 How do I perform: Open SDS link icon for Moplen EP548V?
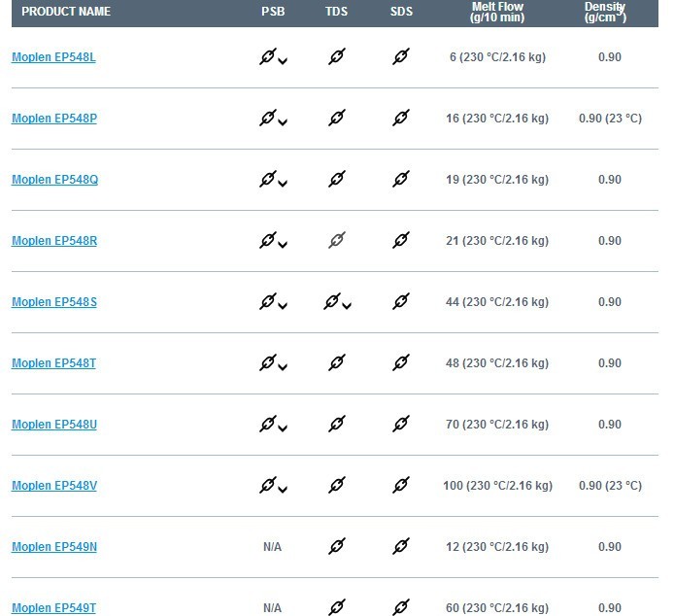coord(401,485)
